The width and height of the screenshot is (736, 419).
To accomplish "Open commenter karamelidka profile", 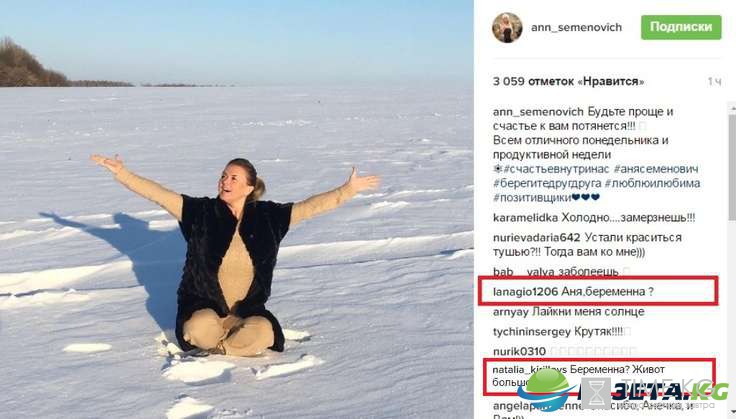I will click(x=525, y=218).
